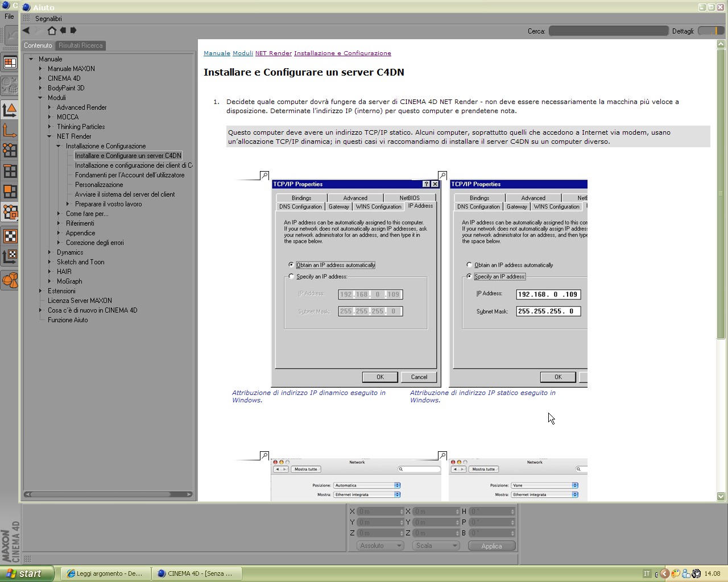The height and width of the screenshot is (582, 728).
Task: Click the black-white device icon in tray
Action: click(696, 573)
